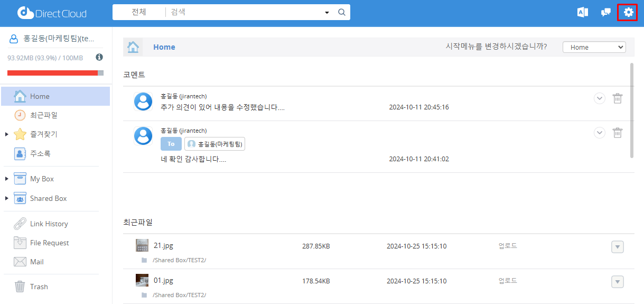Screen dimensions: 644x304
Task: Delete the first comment with trash icon
Action: 617,98
